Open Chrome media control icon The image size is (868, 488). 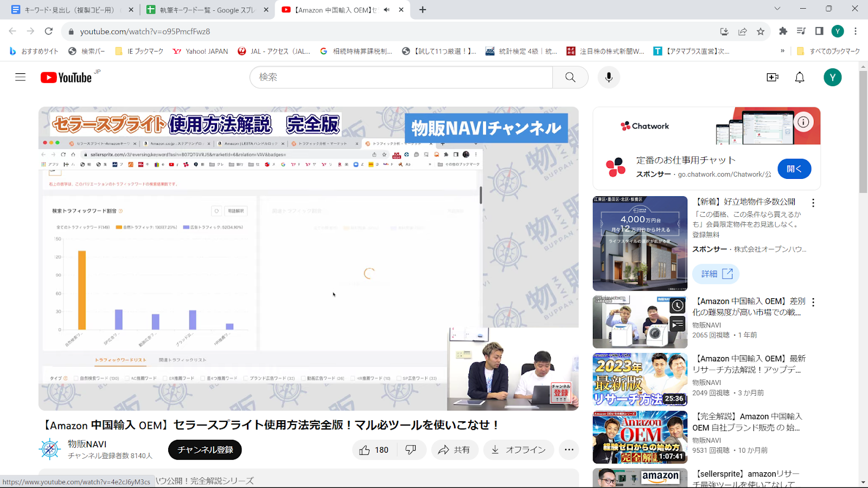tap(801, 31)
